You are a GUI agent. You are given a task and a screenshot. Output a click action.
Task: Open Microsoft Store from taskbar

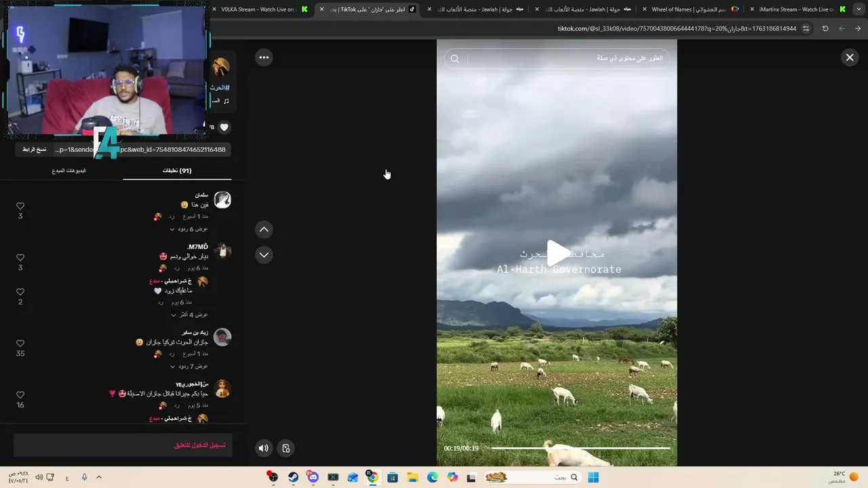point(393,477)
